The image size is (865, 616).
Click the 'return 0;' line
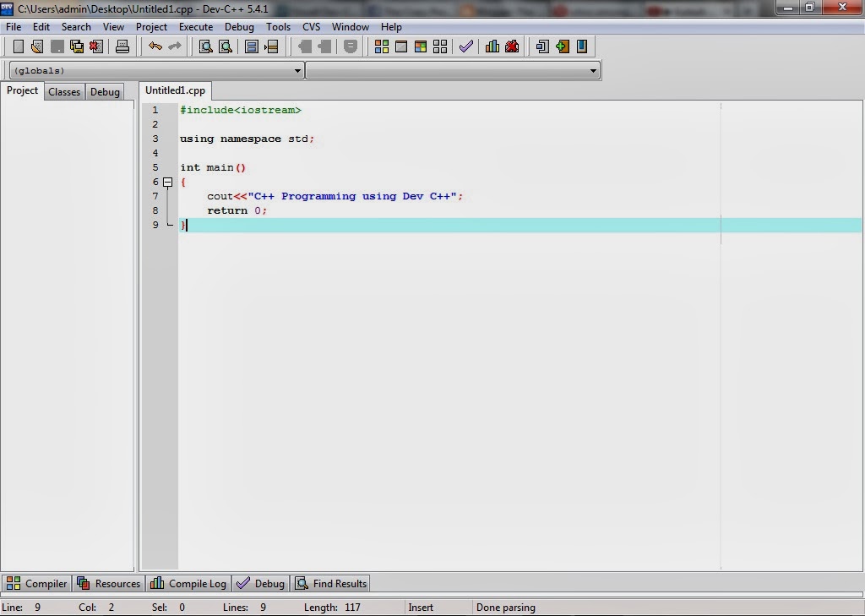pyautogui.click(x=237, y=210)
